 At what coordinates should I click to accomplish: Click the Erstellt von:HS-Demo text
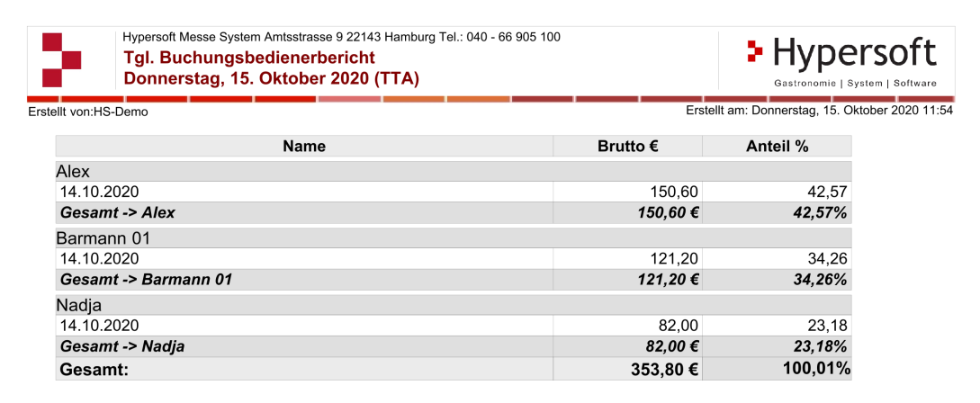tap(89, 112)
